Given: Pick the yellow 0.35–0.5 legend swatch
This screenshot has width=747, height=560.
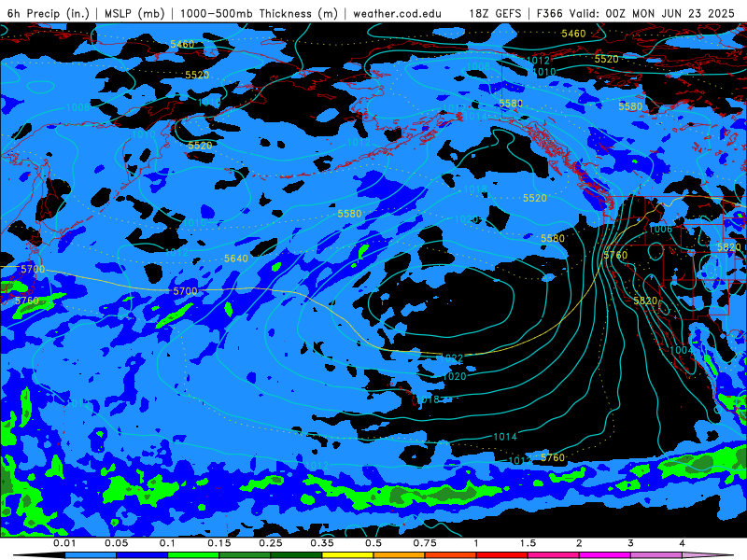Looking at the screenshot, I should pyautogui.click(x=347, y=555).
